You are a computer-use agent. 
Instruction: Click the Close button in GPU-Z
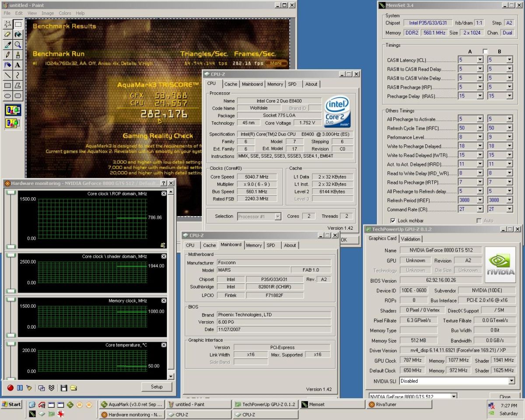(x=504, y=397)
